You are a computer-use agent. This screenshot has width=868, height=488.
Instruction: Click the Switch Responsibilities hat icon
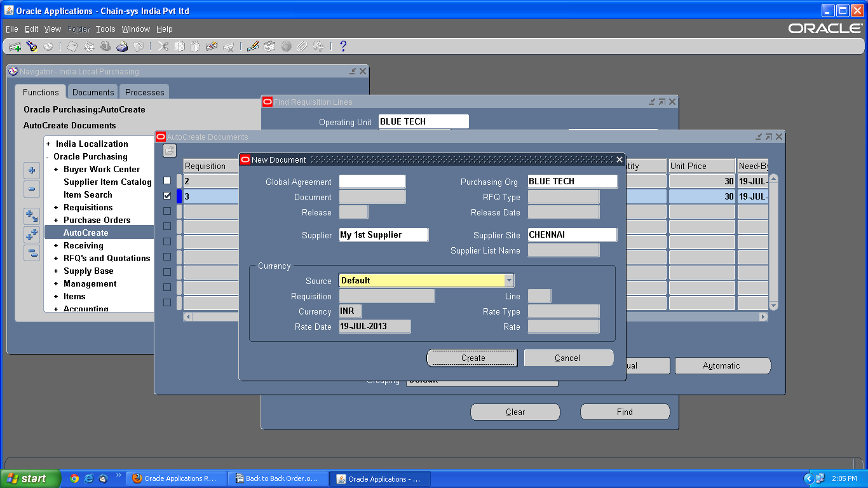[105, 46]
